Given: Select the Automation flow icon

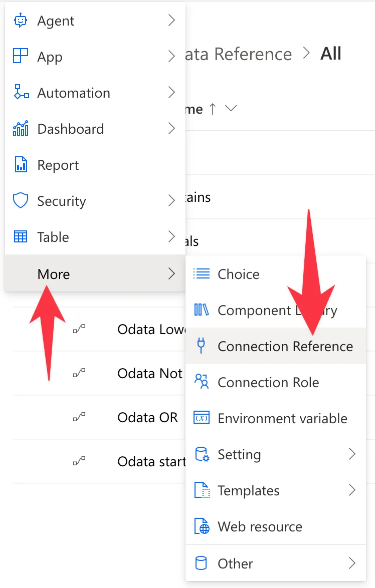Looking at the screenshot, I should pos(21,92).
